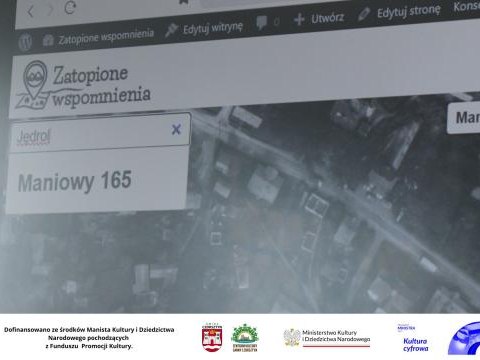Select the Maniowy 165 search result
This screenshot has width=480, height=360.
click(96, 181)
